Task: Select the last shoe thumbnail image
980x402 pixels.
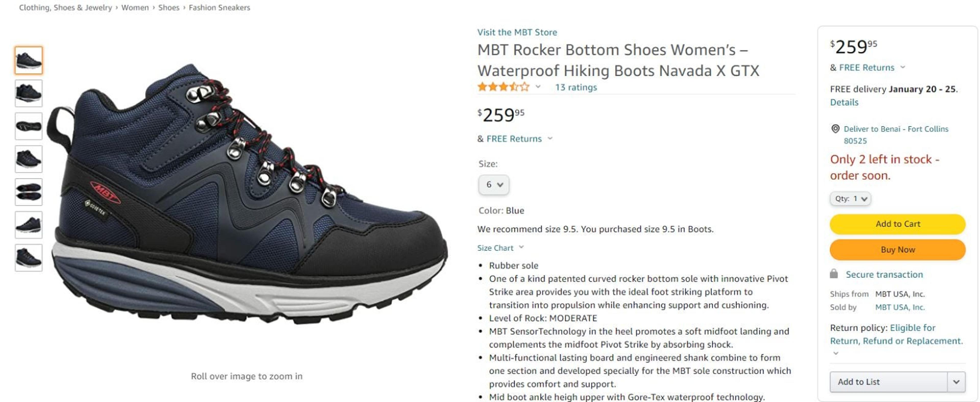Action: click(x=29, y=258)
